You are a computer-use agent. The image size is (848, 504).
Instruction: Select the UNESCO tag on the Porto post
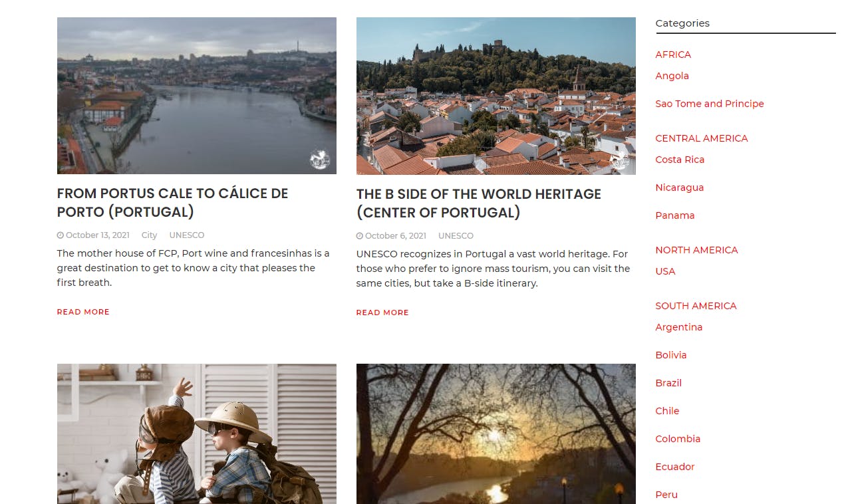187,235
